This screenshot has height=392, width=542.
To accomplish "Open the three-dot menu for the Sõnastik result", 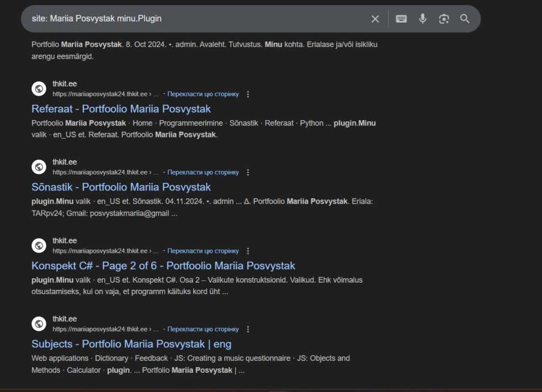I will point(248,172).
